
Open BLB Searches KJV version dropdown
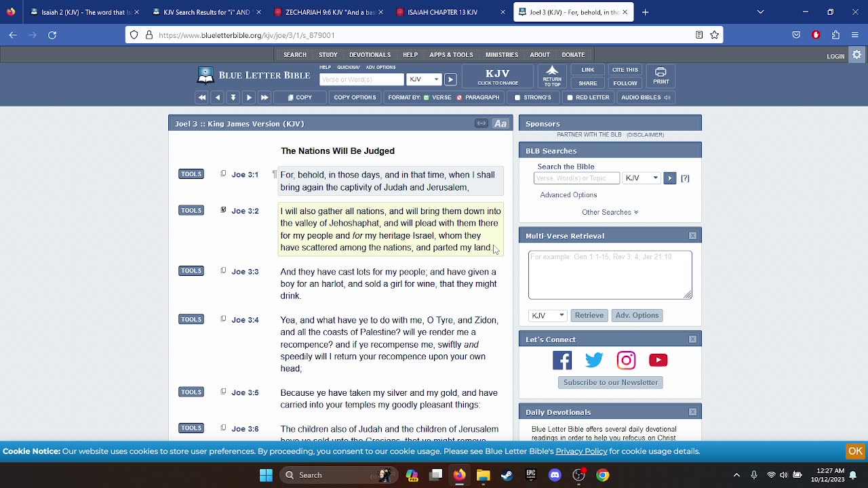(642, 178)
